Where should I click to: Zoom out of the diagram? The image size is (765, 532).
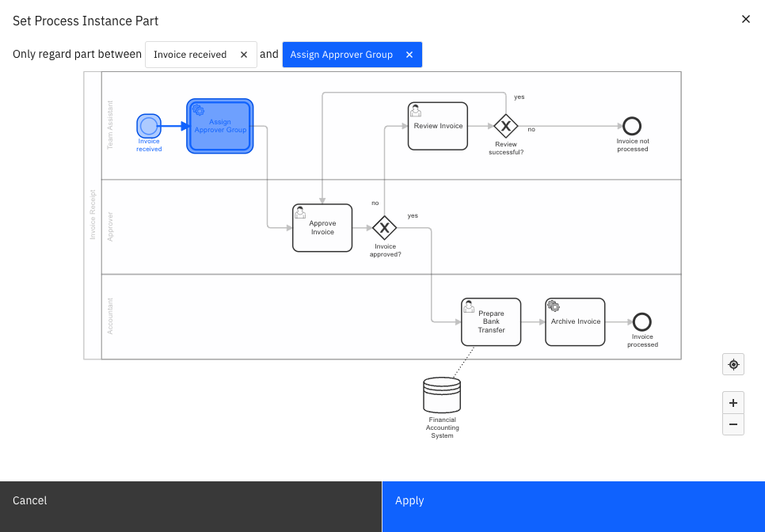pos(733,424)
